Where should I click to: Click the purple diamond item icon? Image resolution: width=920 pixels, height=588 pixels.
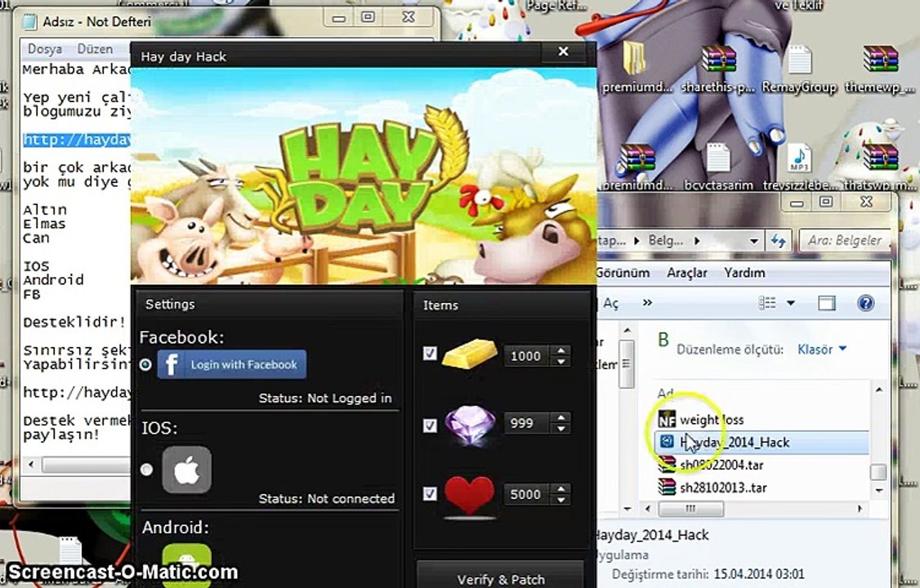(x=469, y=425)
